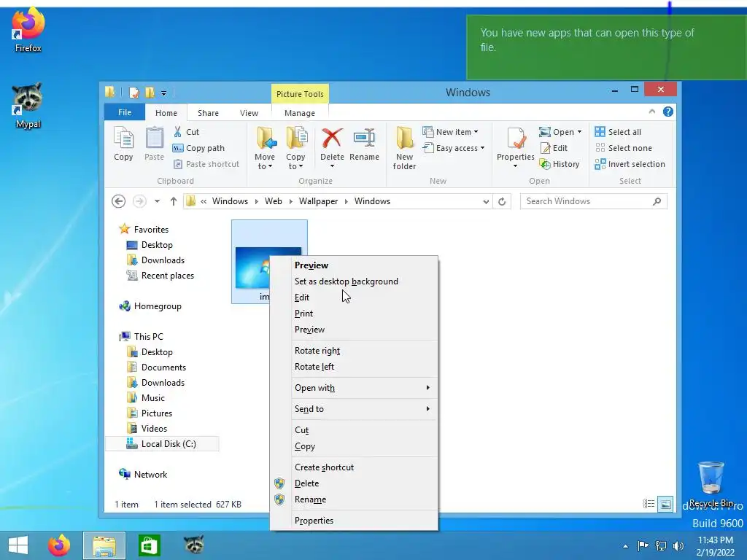Choose Set as desktop background
This screenshot has width=747, height=560.
click(354, 281)
